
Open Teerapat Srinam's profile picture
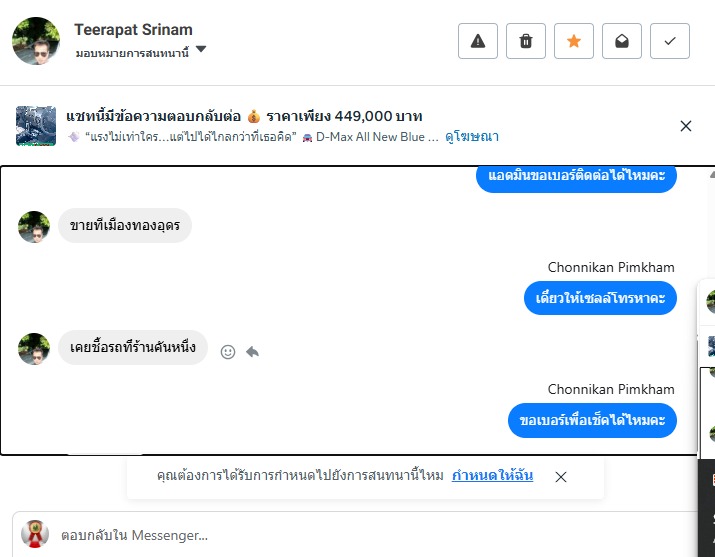click(36, 41)
